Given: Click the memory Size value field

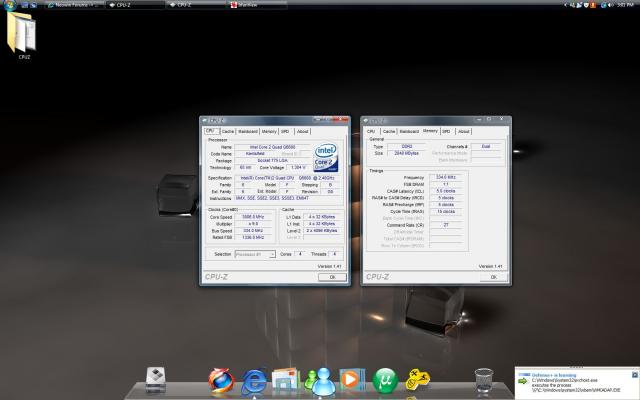Looking at the screenshot, I should point(407,153).
